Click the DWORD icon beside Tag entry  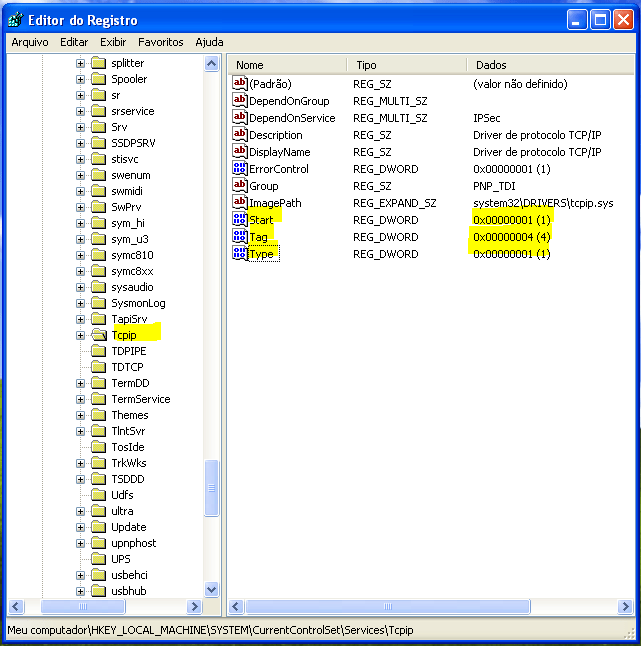239,237
